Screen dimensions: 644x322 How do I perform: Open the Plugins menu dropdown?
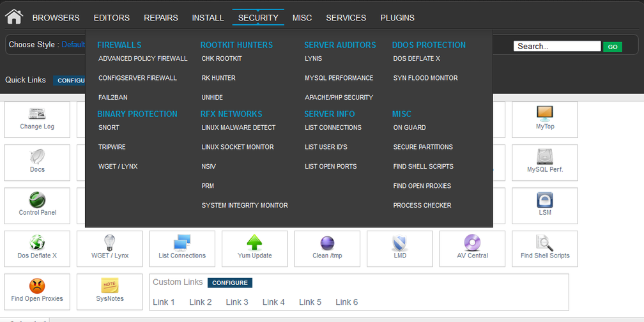coord(397,18)
